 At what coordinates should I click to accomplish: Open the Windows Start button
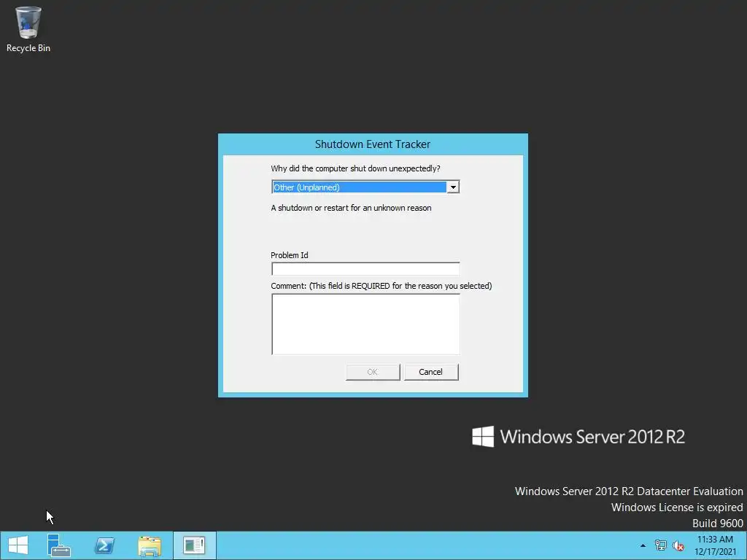[x=18, y=545]
